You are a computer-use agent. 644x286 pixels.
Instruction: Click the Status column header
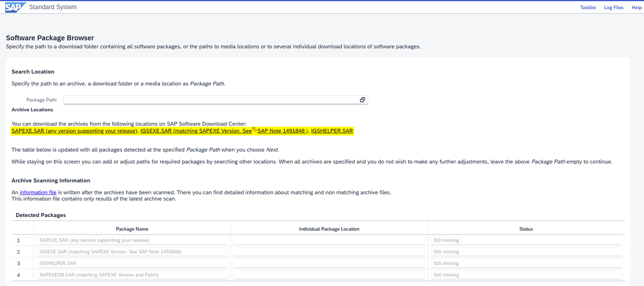pyautogui.click(x=526, y=229)
